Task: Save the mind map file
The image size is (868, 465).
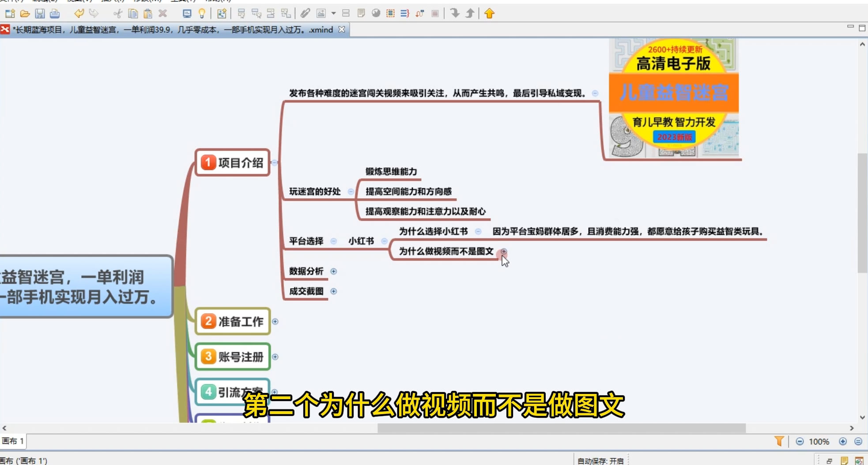Action: 39,14
